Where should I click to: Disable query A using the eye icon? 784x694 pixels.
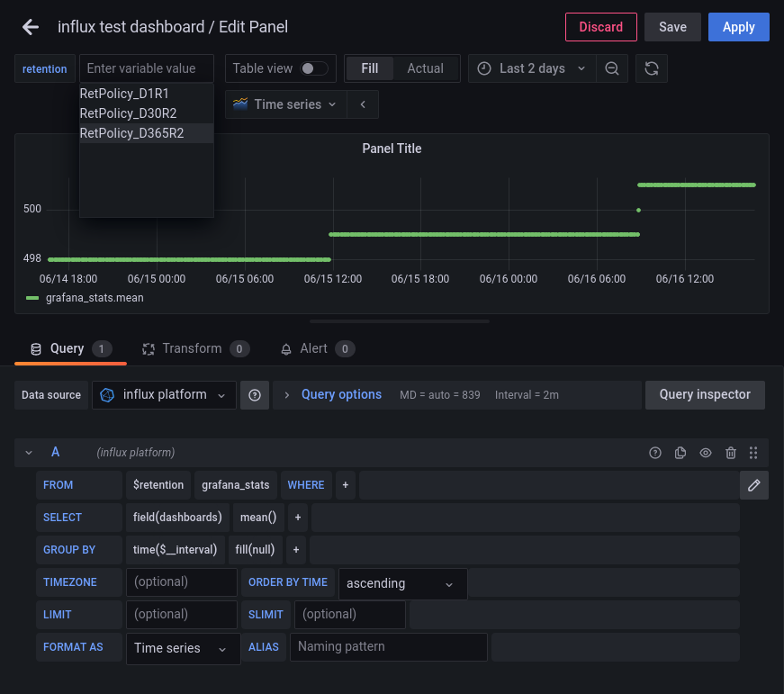(705, 453)
